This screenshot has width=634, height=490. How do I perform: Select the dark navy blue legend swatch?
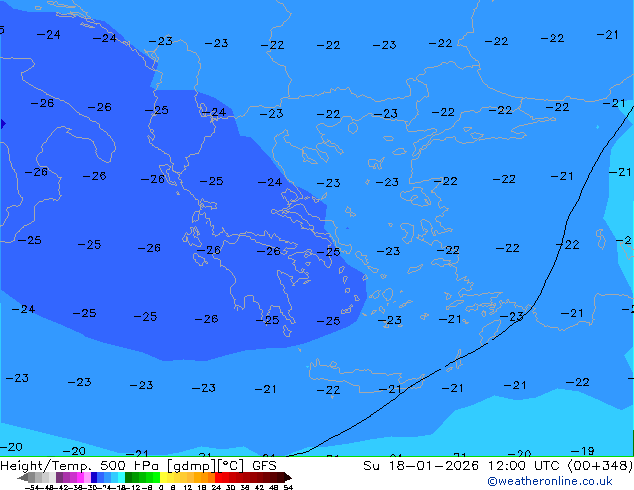click(94, 477)
